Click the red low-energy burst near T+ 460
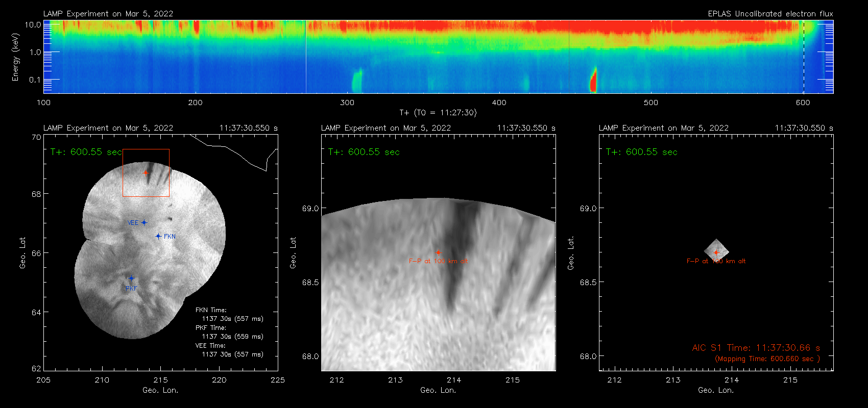This screenshot has width=868, height=408. [593, 80]
